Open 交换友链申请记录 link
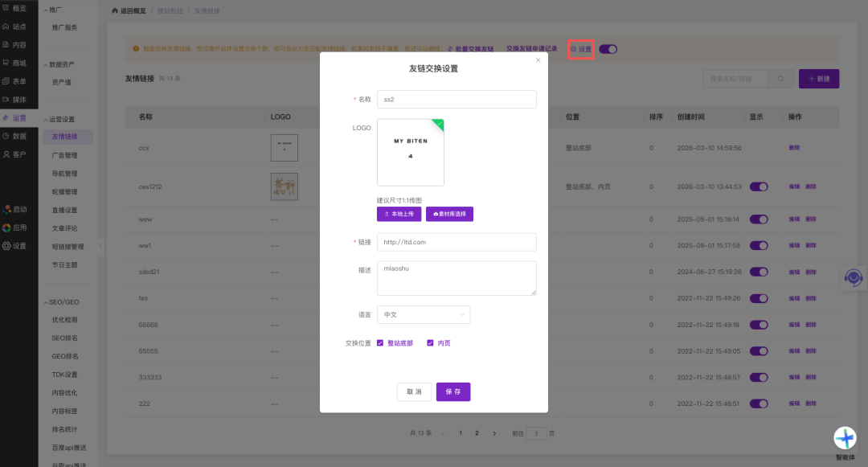The height and width of the screenshot is (467, 868). click(x=532, y=49)
